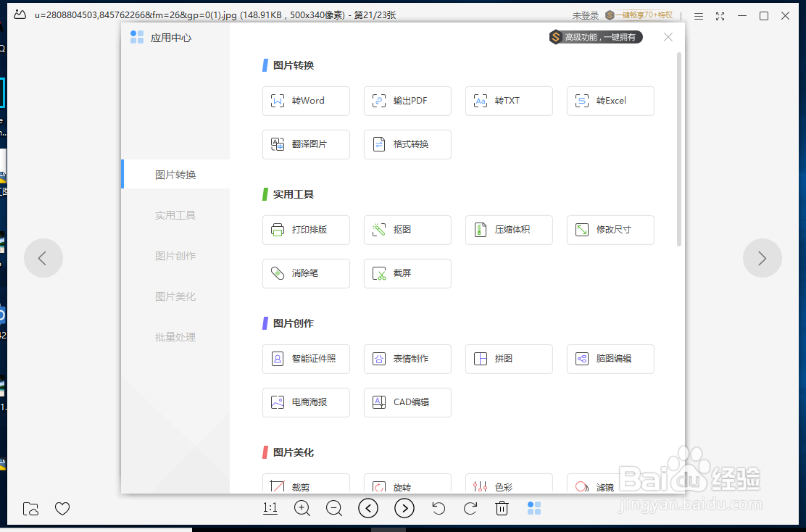
Task: Open the 裁剪 crop tool
Action: coord(306,483)
